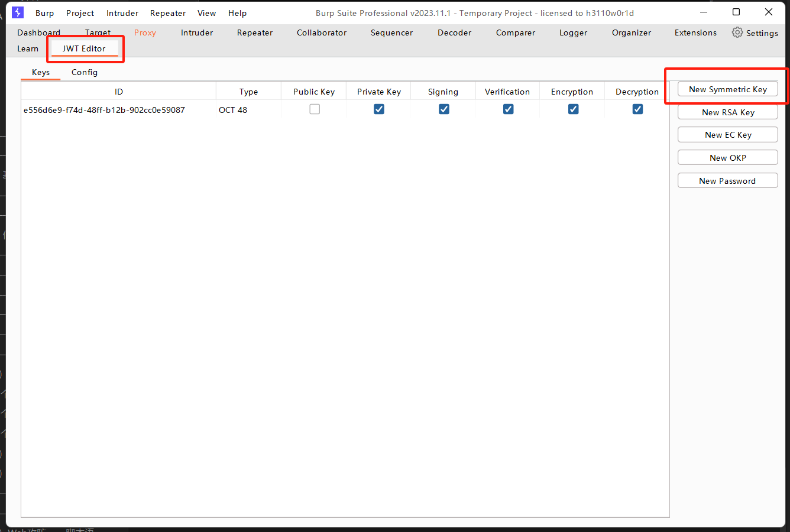Viewport: 790px width, 532px height.
Task: Click the Decryption column header
Action: point(637,92)
